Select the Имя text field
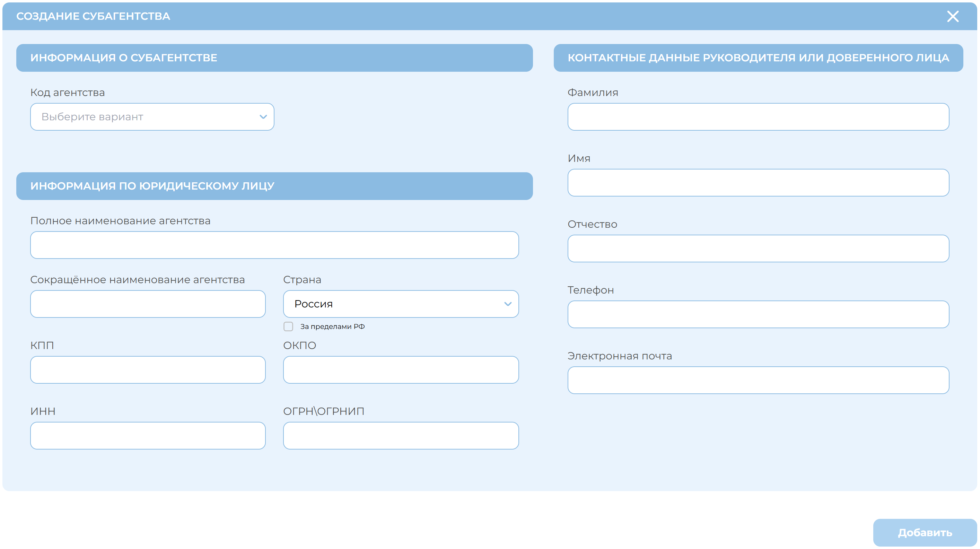Screen dimensions: 980x549 [758, 183]
